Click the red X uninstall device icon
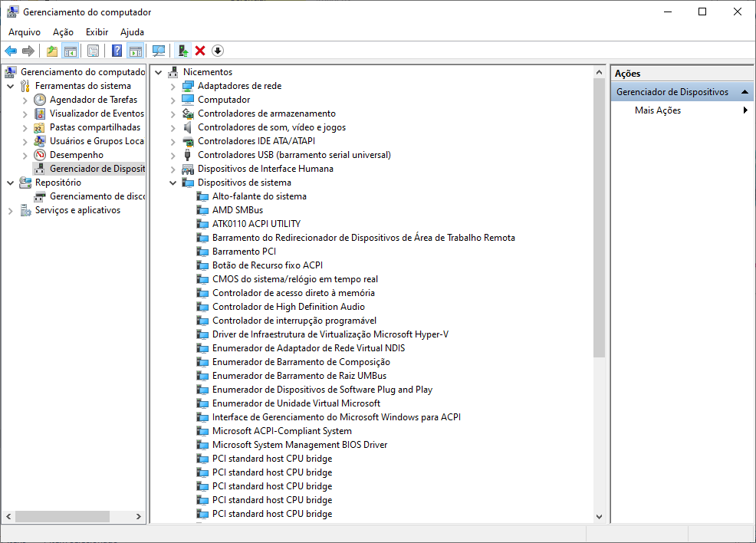Image resolution: width=756 pixels, height=543 pixels. (200, 51)
